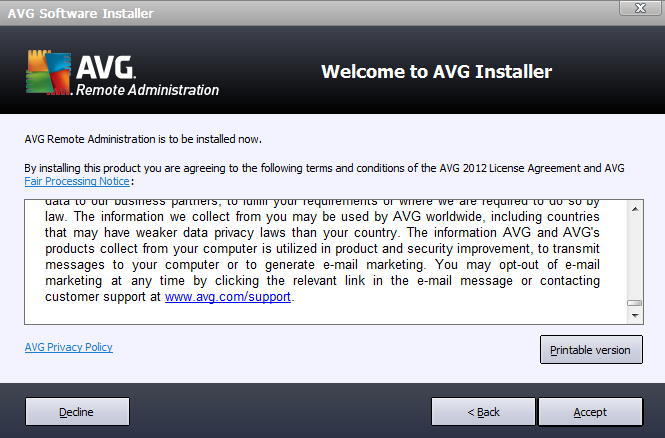Viewport: 665px width, 438px height.
Task: Open the Fair Processing Notice link
Action: click(x=77, y=181)
